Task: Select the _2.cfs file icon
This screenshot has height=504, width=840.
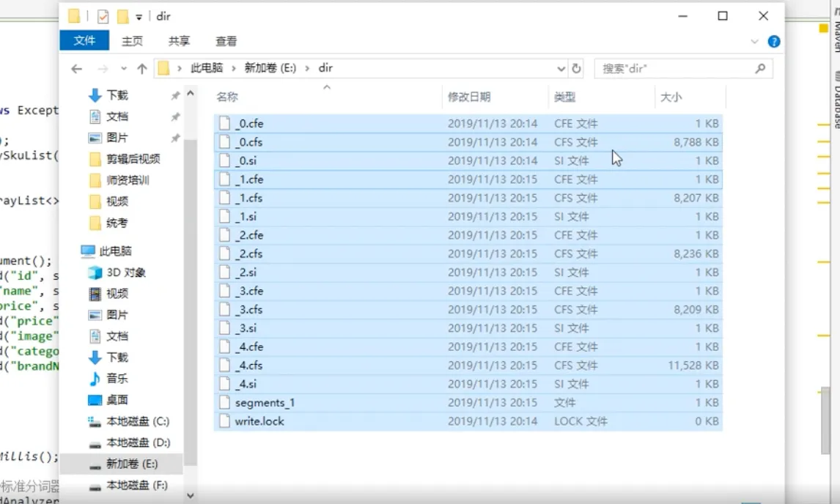Action: (x=225, y=254)
